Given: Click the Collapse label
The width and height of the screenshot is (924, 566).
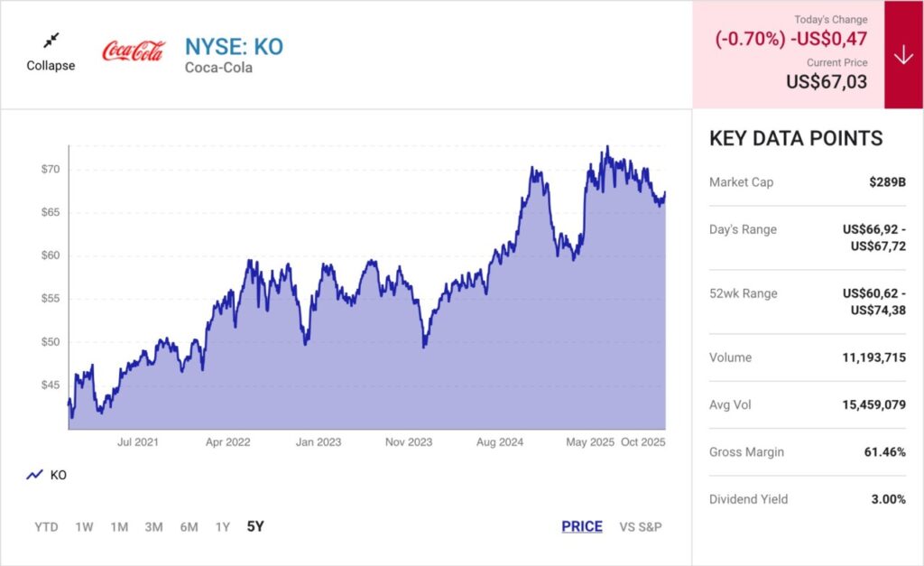Looking at the screenshot, I should [x=51, y=66].
